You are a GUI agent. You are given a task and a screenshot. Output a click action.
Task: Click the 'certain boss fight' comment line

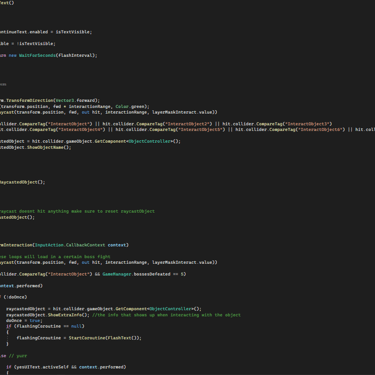[55, 257]
